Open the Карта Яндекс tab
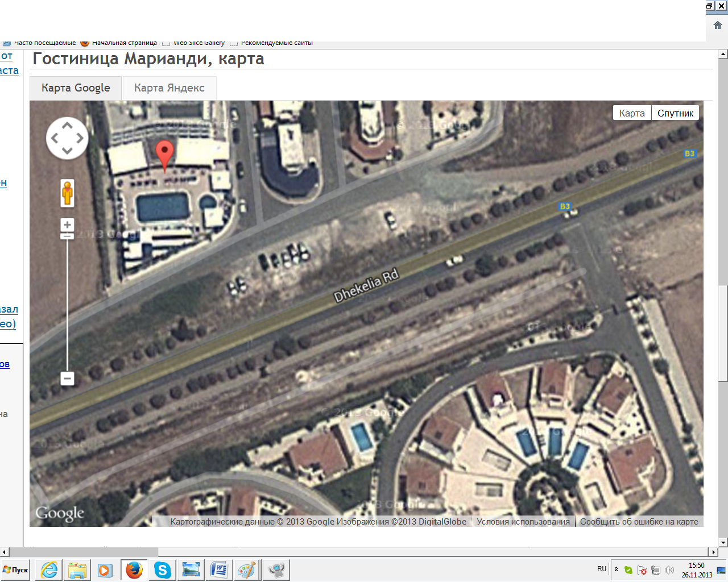This screenshot has height=582, width=728. (x=169, y=88)
